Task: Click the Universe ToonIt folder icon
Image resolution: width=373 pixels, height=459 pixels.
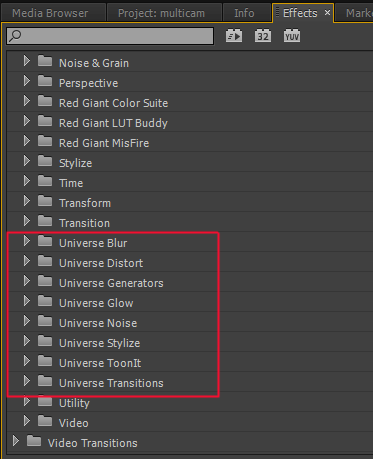Action: [x=45, y=361]
